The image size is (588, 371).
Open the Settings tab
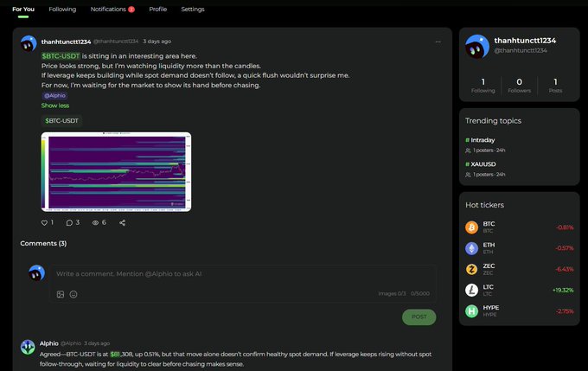193,9
